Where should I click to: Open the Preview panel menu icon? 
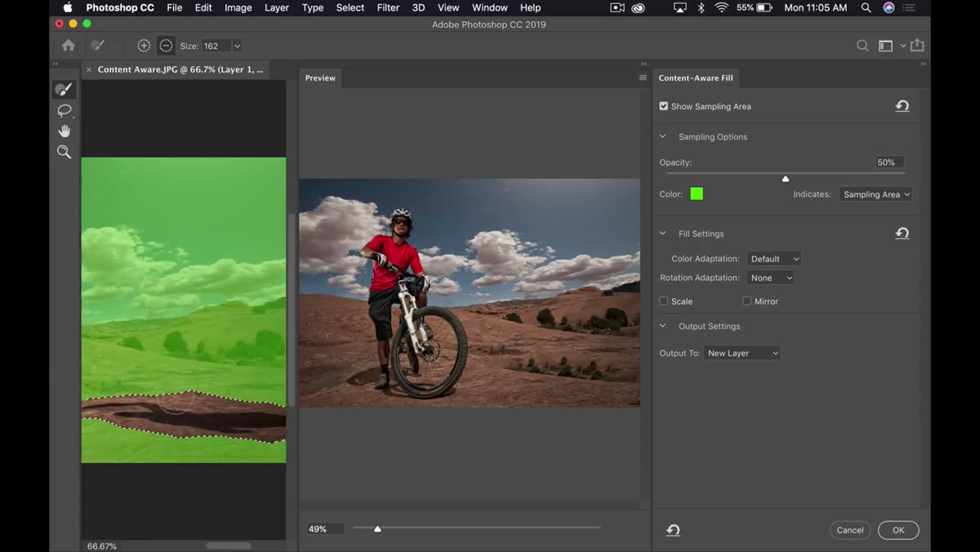pyautogui.click(x=643, y=78)
